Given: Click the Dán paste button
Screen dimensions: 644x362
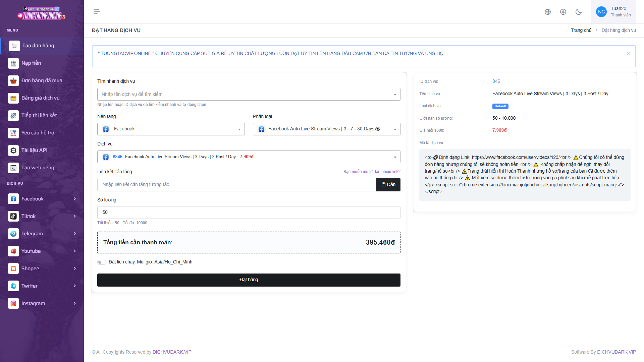Looking at the screenshot, I should [x=388, y=185].
